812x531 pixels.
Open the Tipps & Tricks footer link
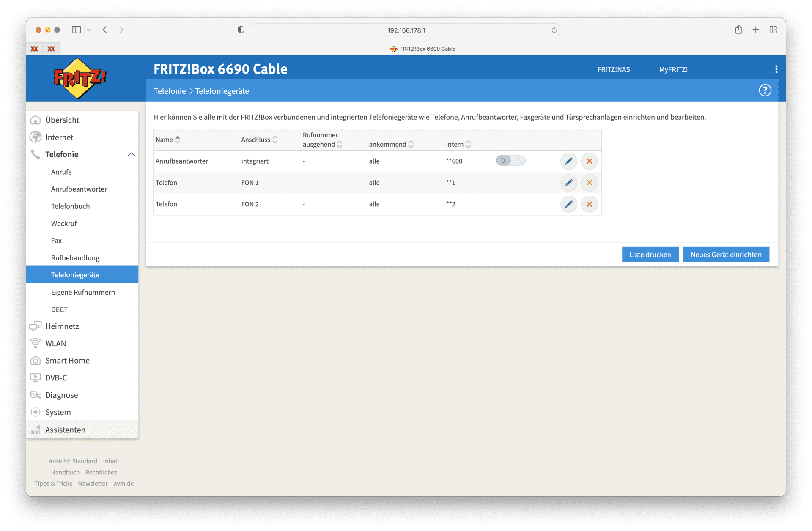click(x=53, y=483)
